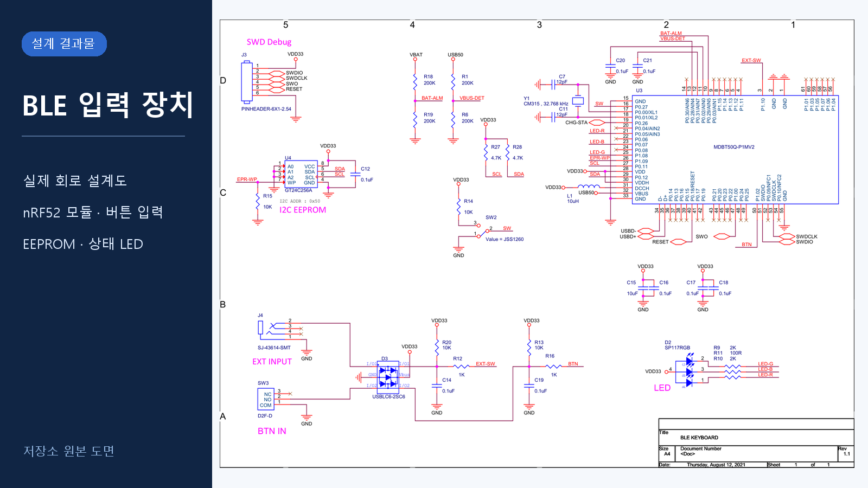The height and width of the screenshot is (488, 868).
Task: Click the Value = JSS1260 note
Action: pos(505,239)
